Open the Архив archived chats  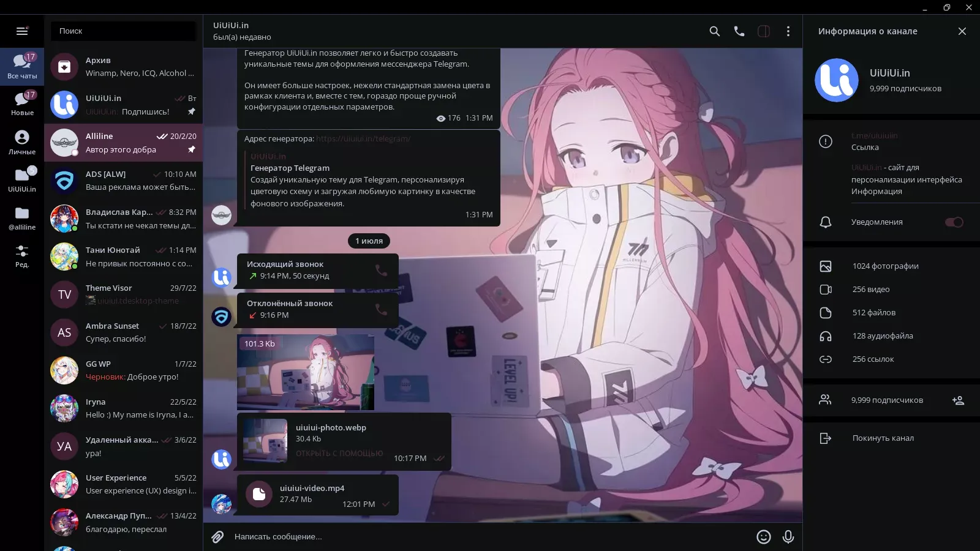123,67
